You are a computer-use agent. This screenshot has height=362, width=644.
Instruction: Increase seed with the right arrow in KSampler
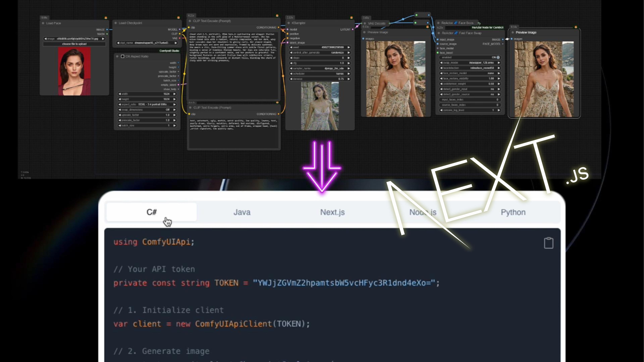(349, 47)
